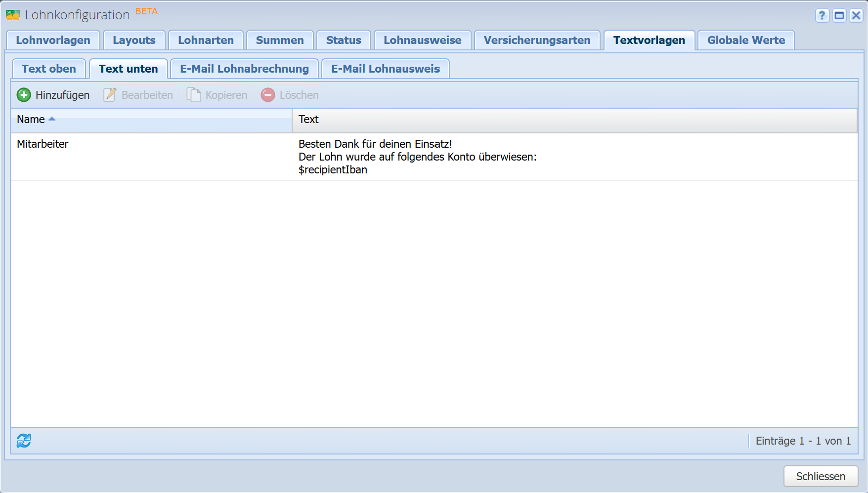Select the E-Mail Lohnausweis subtab
This screenshot has width=868, height=493.
385,69
